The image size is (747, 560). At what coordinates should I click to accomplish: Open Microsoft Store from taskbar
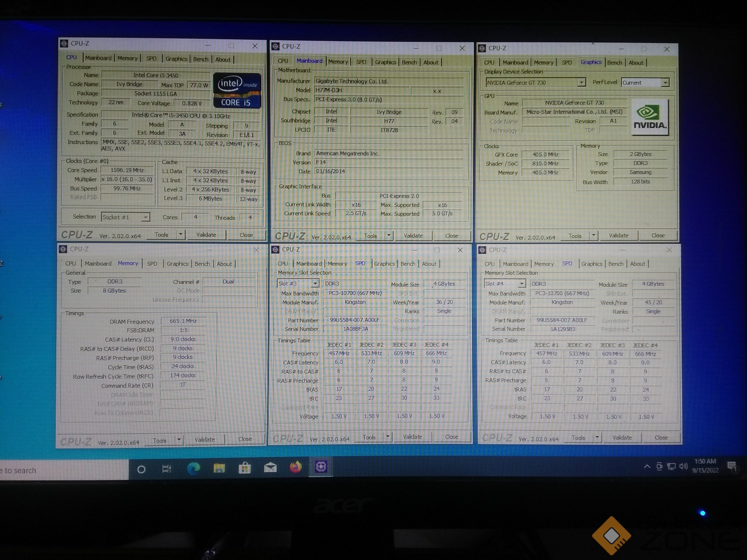(245, 468)
